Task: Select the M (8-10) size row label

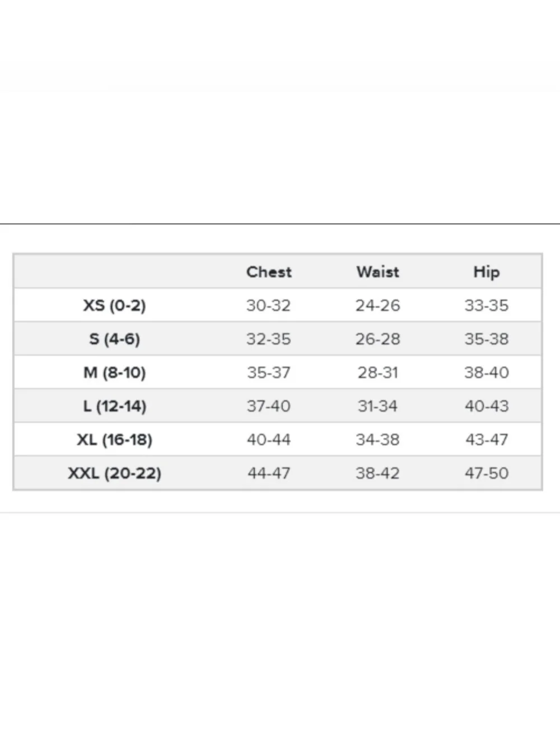Action: click(x=114, y=372)
